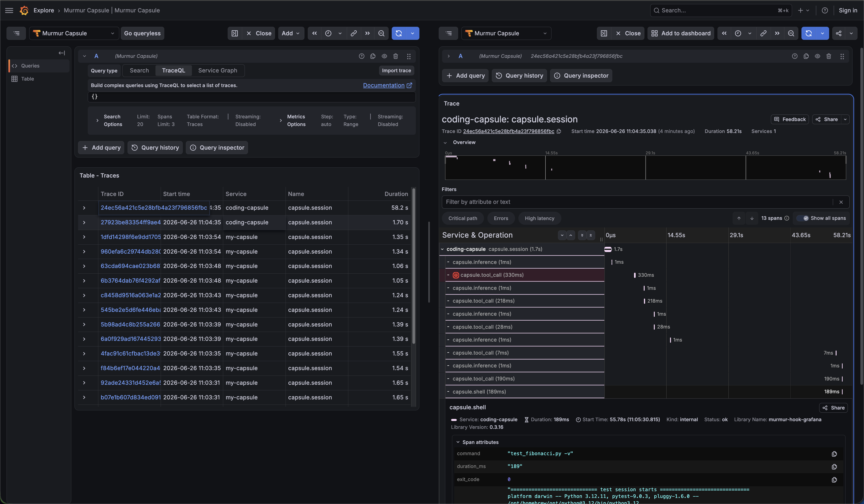Shift time range forward in left pane

tap(367, 33)
